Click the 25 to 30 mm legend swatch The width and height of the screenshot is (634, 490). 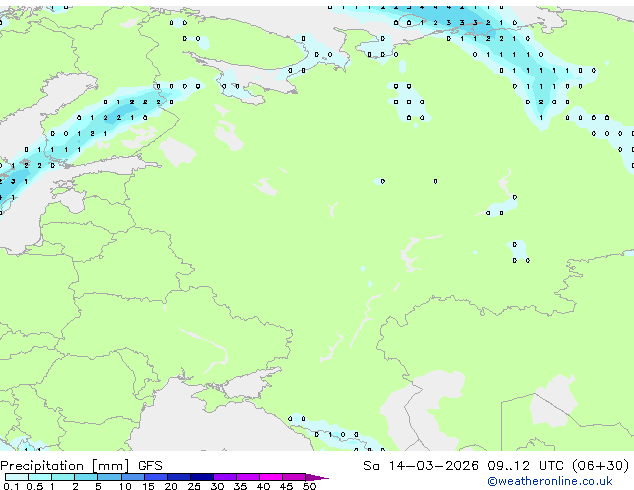(201, 477)
